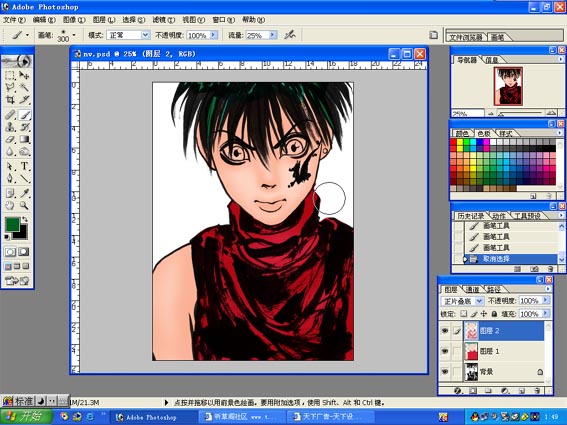Switch to the 通道 tab

(x=472, y=290)
